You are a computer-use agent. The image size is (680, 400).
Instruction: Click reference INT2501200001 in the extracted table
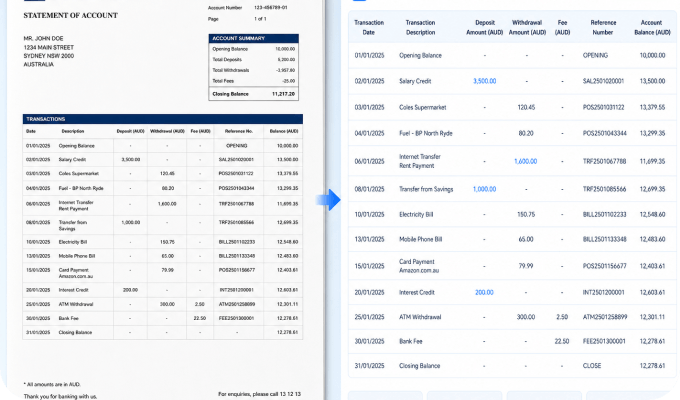pyautogui.click(x=603, y=292)
